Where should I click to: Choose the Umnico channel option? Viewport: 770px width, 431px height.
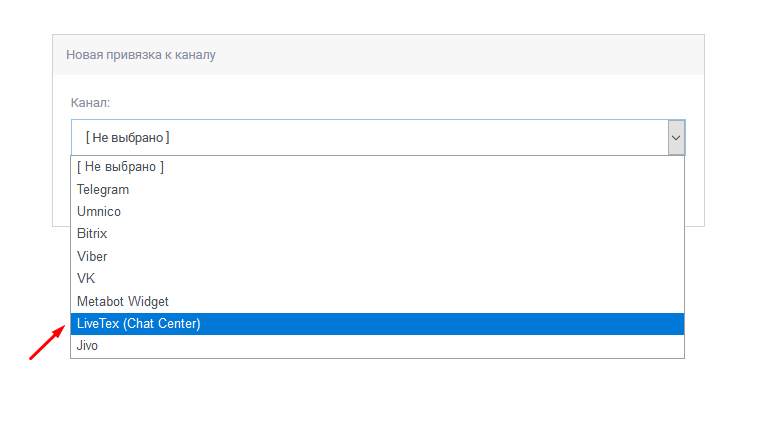click(x=377, y=212)
